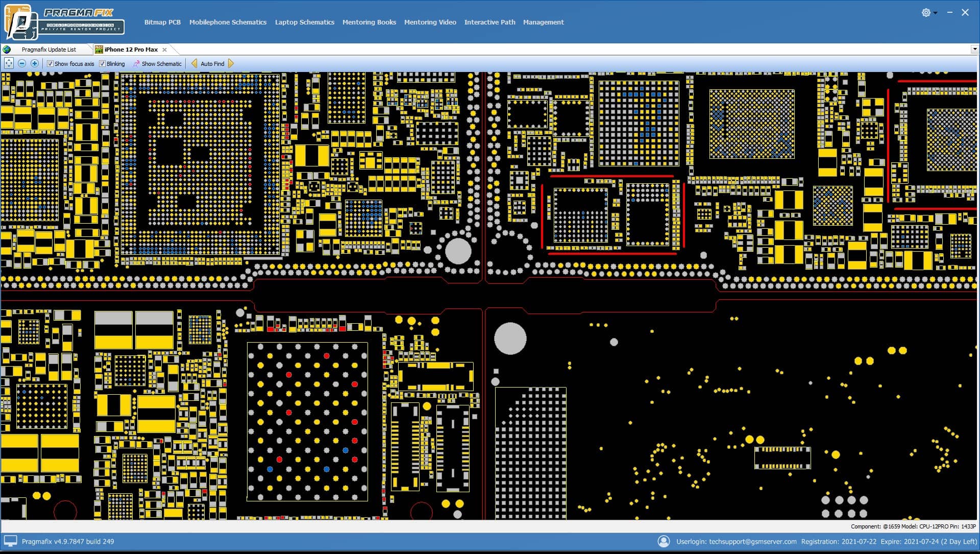Open the settings gear icon
This screenshot has height=554, width=980.
click(x=925, y=13)
